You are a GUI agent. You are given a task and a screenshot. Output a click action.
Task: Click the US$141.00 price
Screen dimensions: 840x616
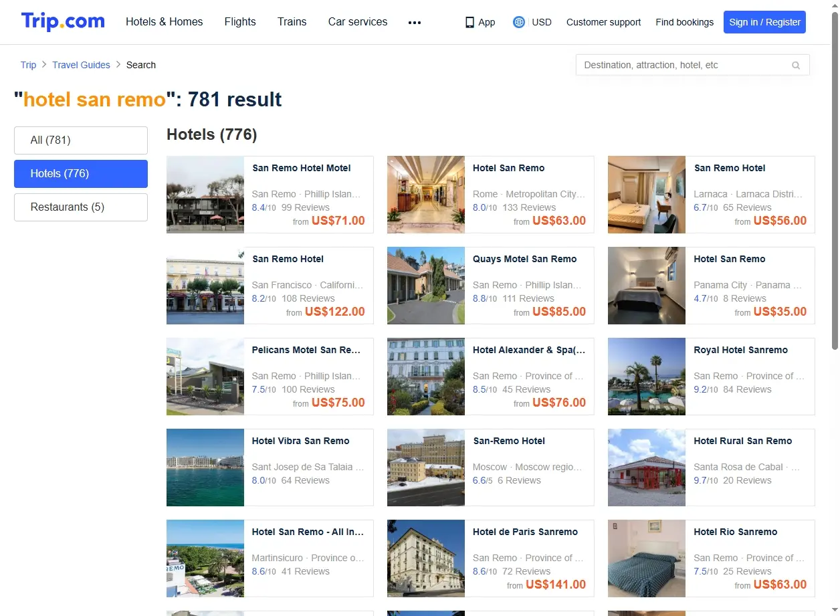tap(556, 585)
